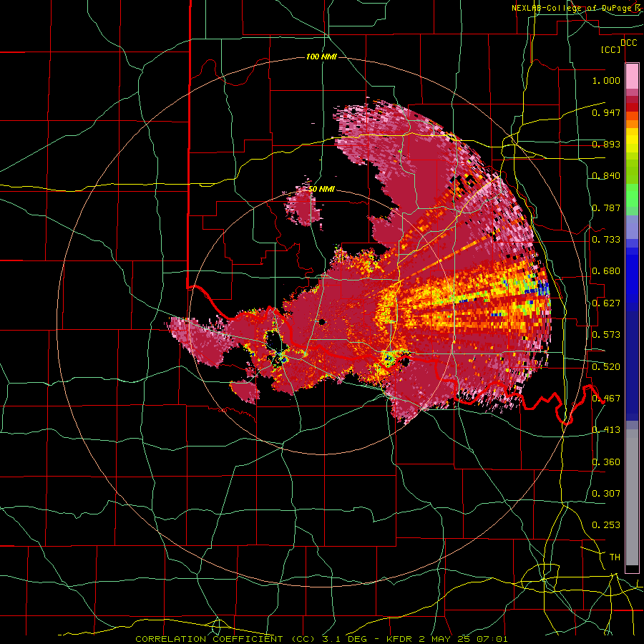The image size is (644, 644).
Task: Click the [CC] unit label
Action: point(611,49)
